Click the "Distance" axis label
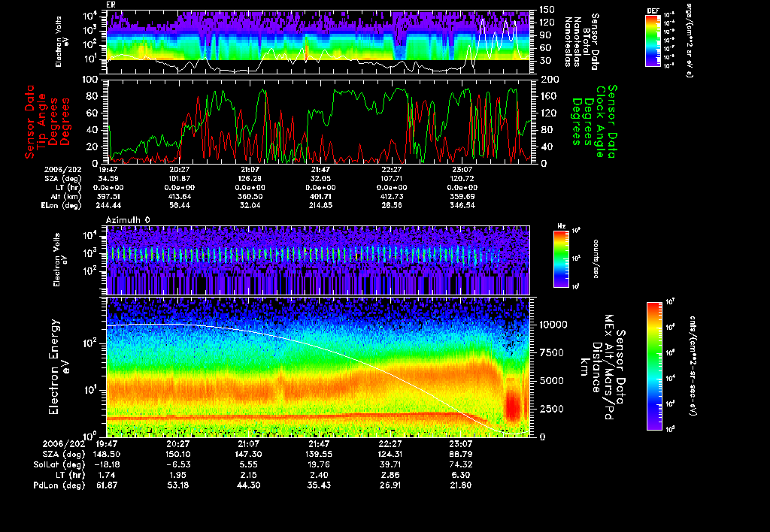The height and width of the screenshot is (532, 770). pyautogui.click(x=596, y=367)
